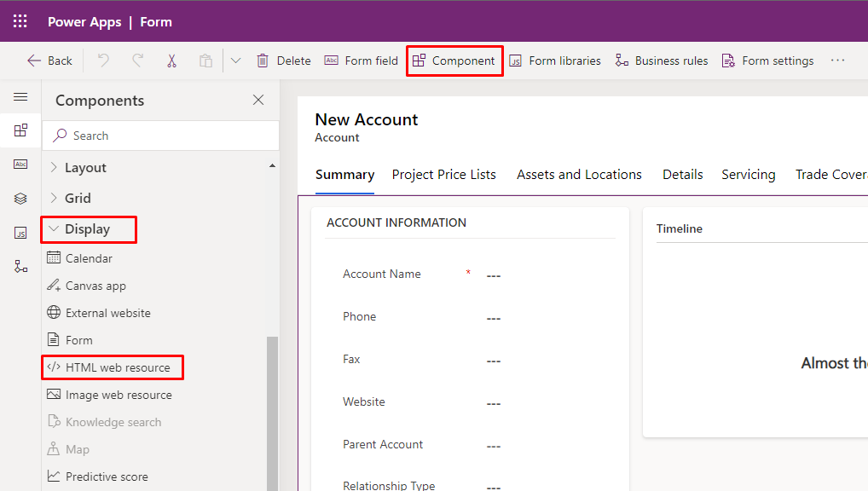Click the components list scroll up arrow

tap(272, 165)
